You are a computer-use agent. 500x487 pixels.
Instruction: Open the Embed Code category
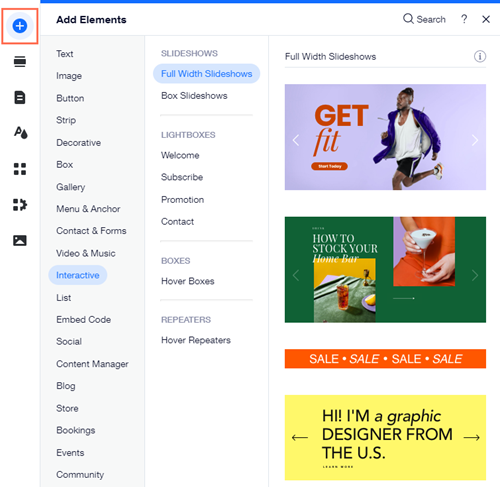[x=84, y=320]
